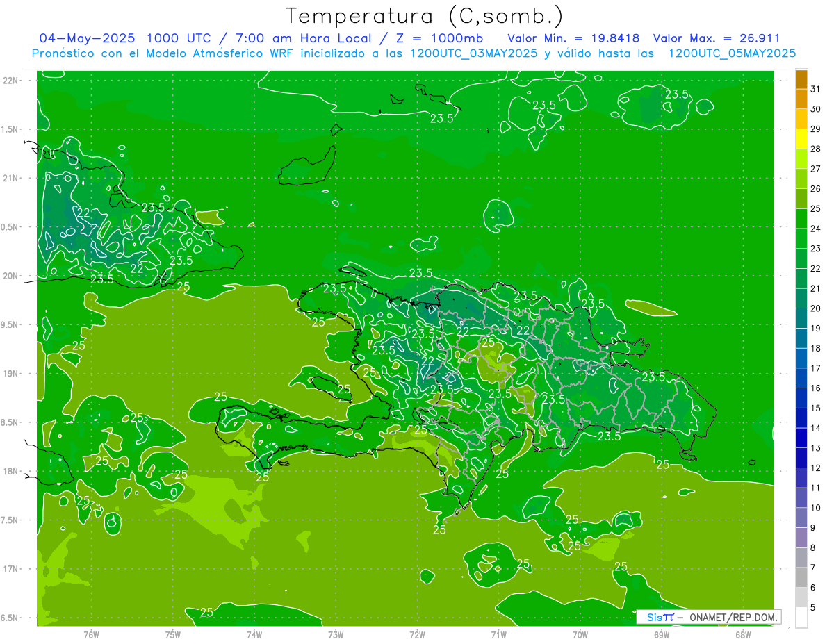
Task: Click the "68W" longitude axis label
Action: [x=743, y=635]
